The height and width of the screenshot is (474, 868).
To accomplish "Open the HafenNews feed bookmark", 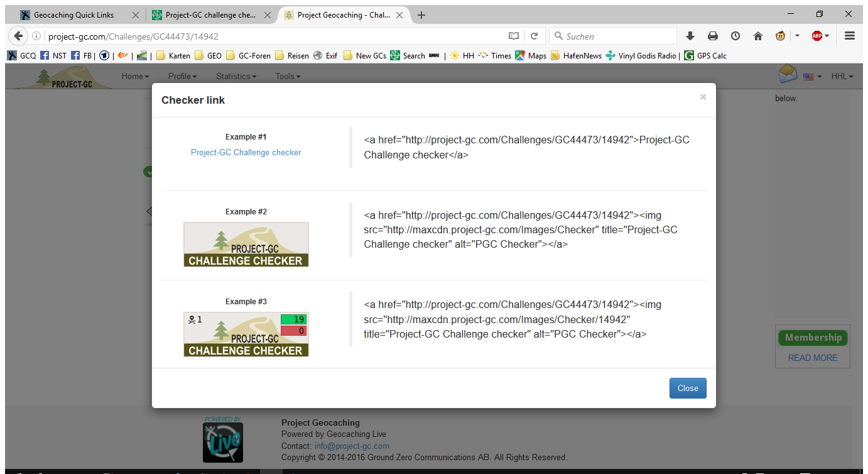I will (576, 56).
